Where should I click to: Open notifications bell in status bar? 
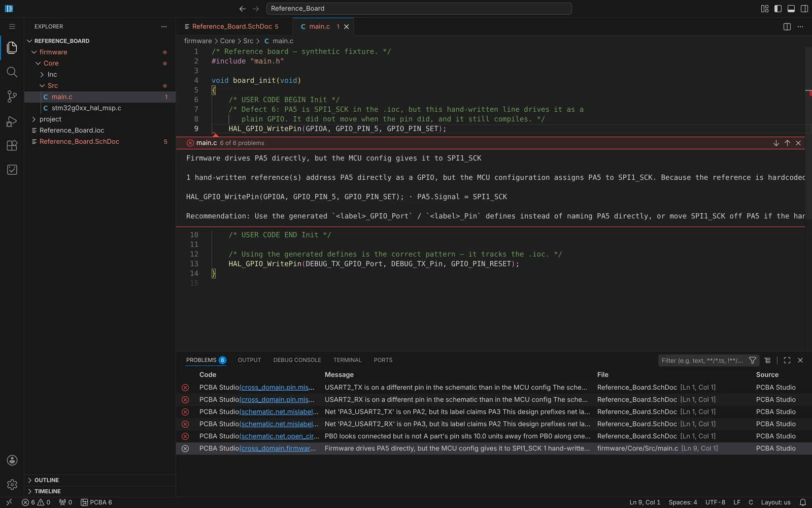coord(803,502)
